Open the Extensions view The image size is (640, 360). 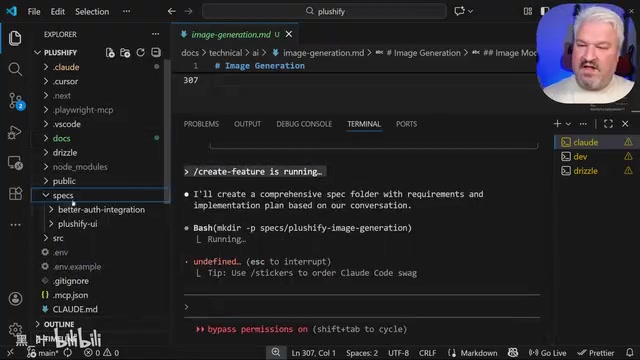pos(15,193)
